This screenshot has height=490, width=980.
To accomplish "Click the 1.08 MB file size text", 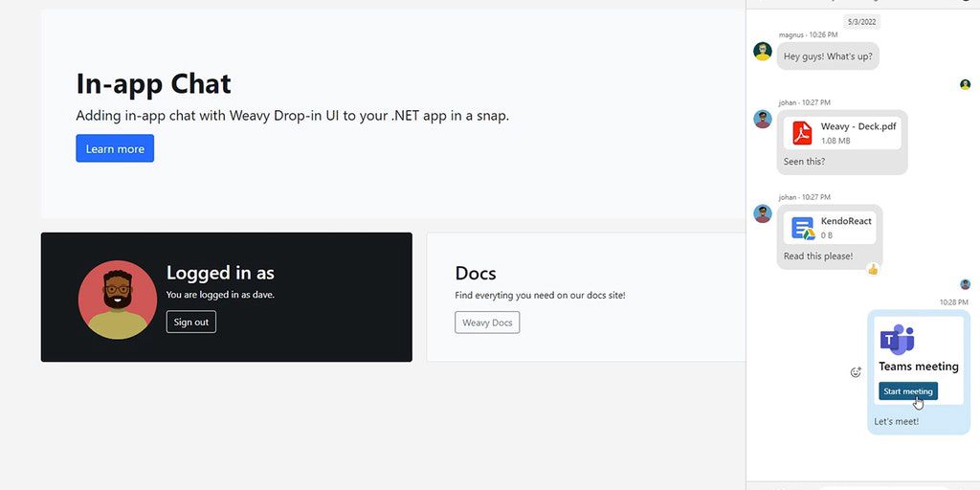I will pos(835,141).
